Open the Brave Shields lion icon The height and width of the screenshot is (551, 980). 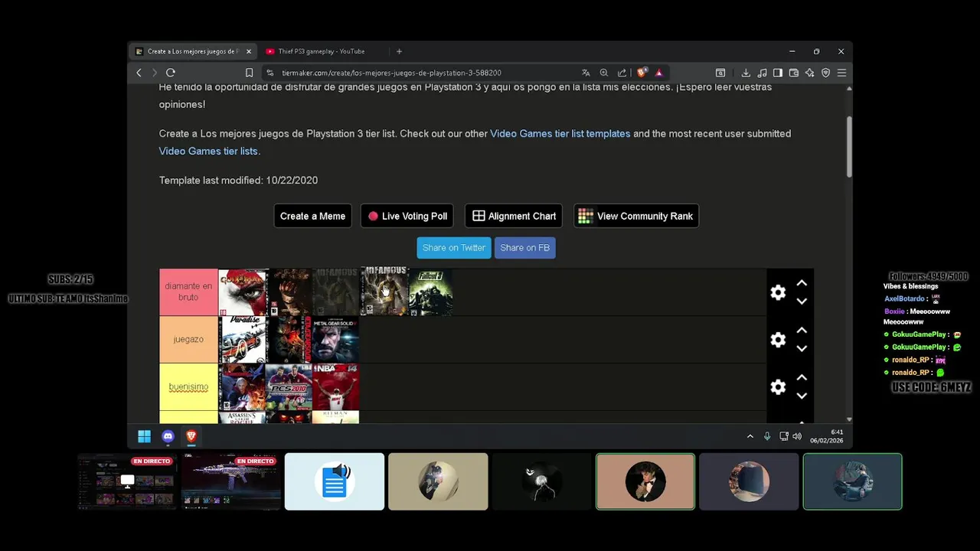click(x=642, y=73)
